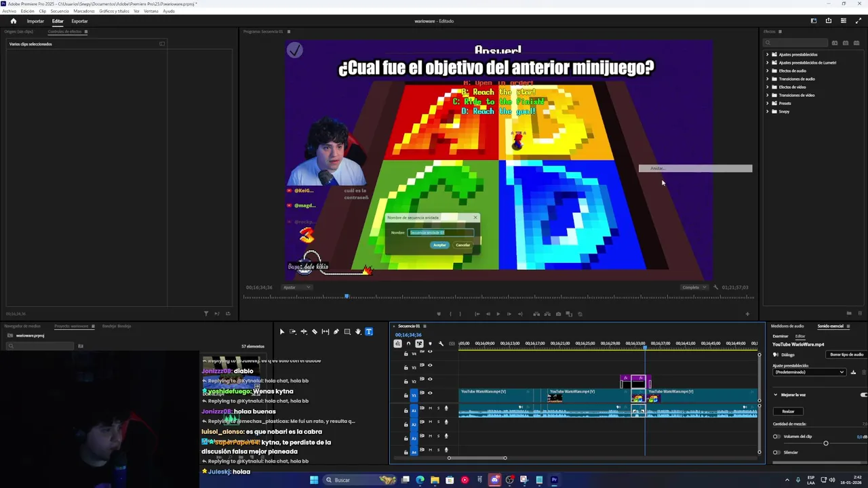The width and height of the screenshot is (868, 488).
Task: Mute audio track A1
Action: pyautogui.click(x=430, y=408)
